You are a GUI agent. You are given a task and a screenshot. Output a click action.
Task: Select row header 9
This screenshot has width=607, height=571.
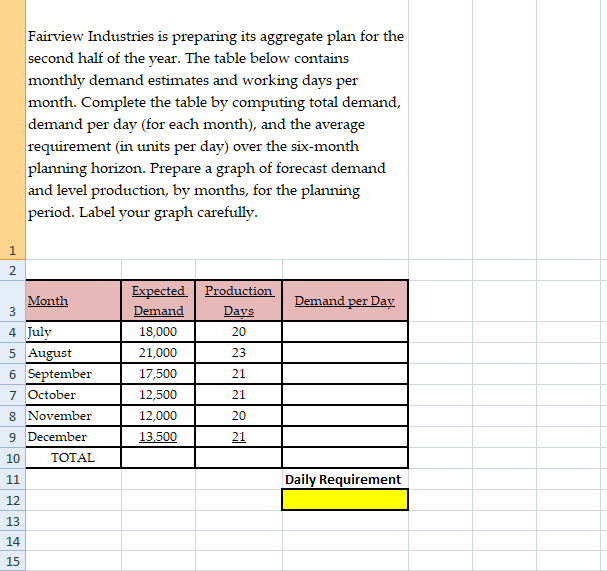coord(12,437)
